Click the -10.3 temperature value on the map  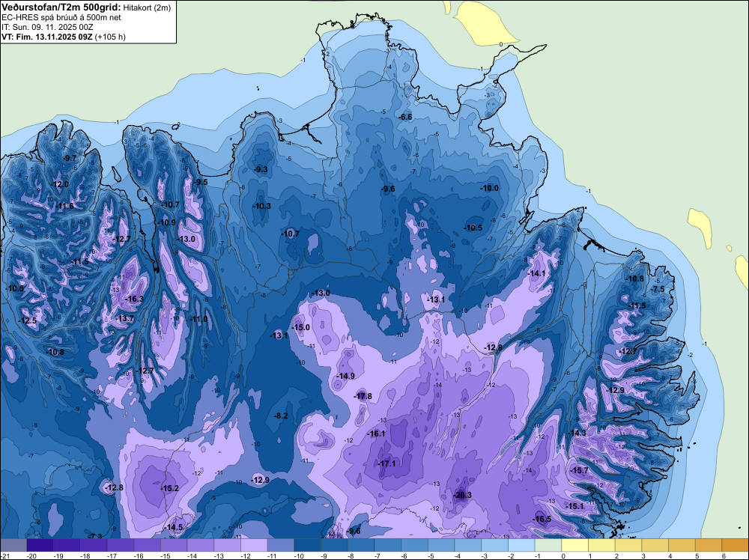coord(261,206)
